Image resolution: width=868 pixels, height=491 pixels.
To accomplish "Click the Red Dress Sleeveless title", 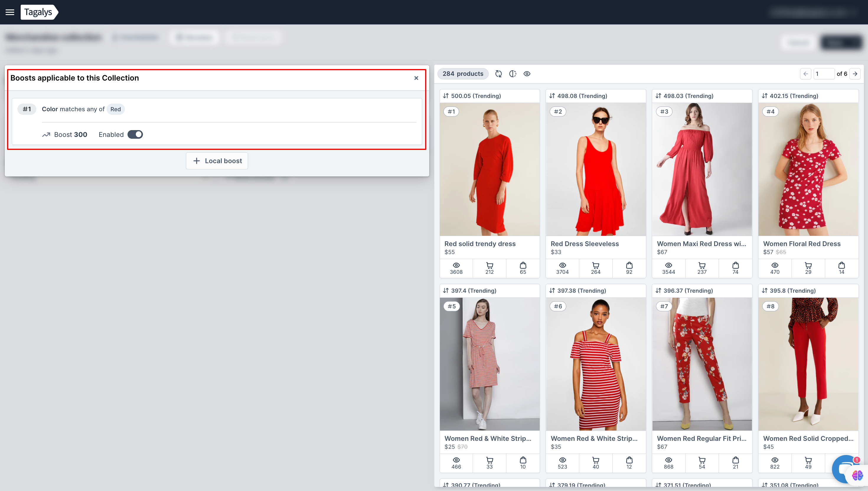I will click(585, 244).
